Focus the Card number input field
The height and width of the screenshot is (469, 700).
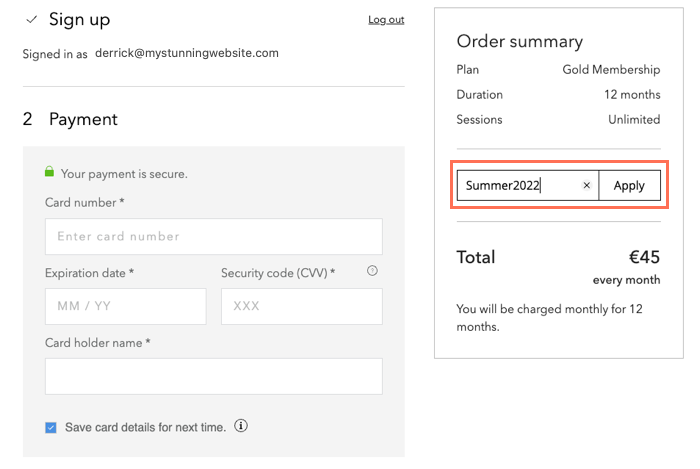pos(213,237)
